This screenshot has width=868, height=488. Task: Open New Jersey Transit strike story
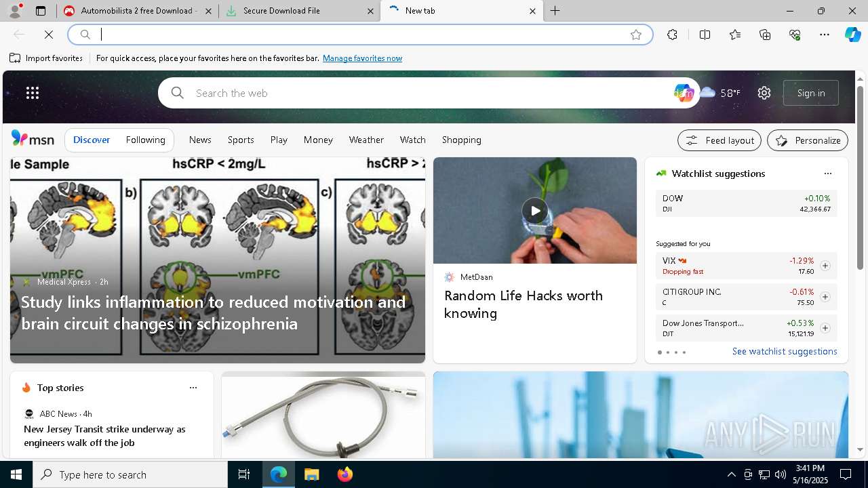(x=104, y=436)
